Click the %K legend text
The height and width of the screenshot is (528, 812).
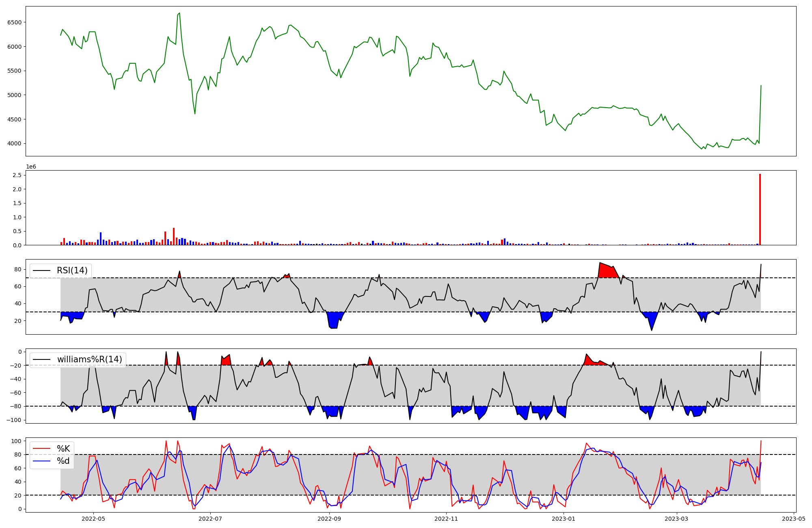point(63,449)
